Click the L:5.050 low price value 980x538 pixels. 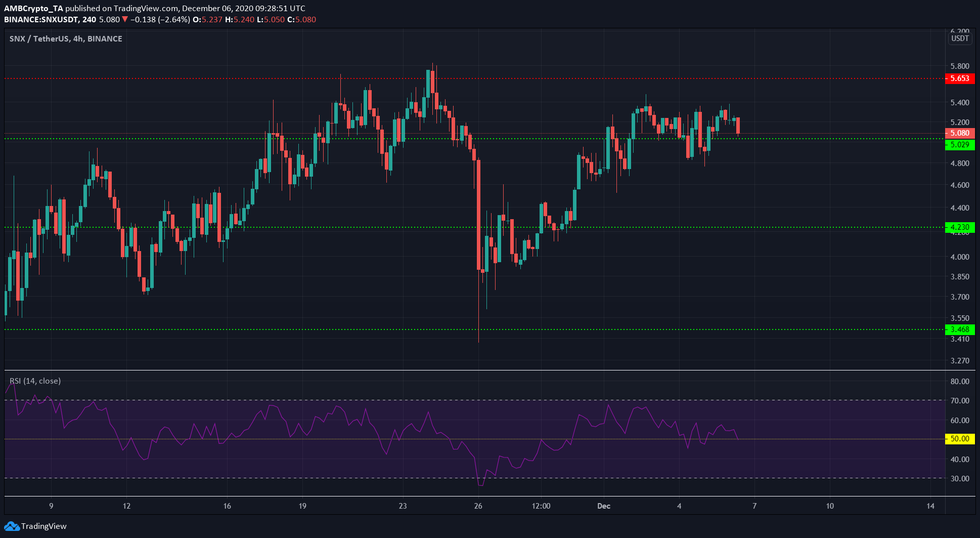(271, 20)
